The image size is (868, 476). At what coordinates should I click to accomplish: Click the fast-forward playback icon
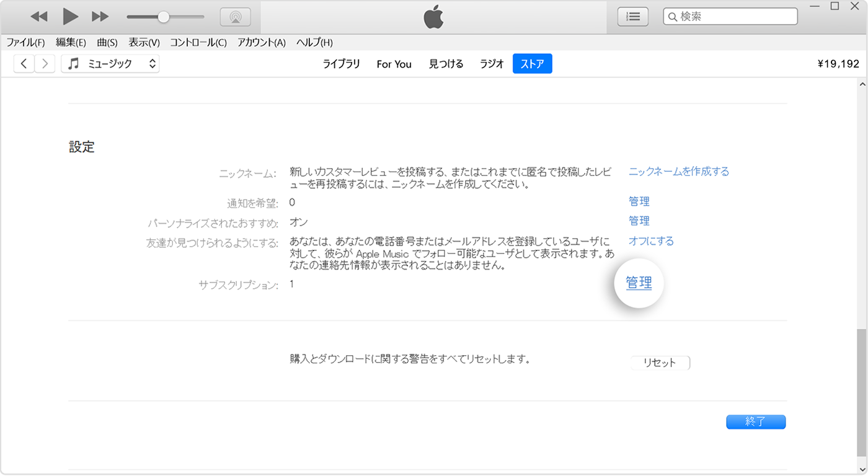coord(100,16)
